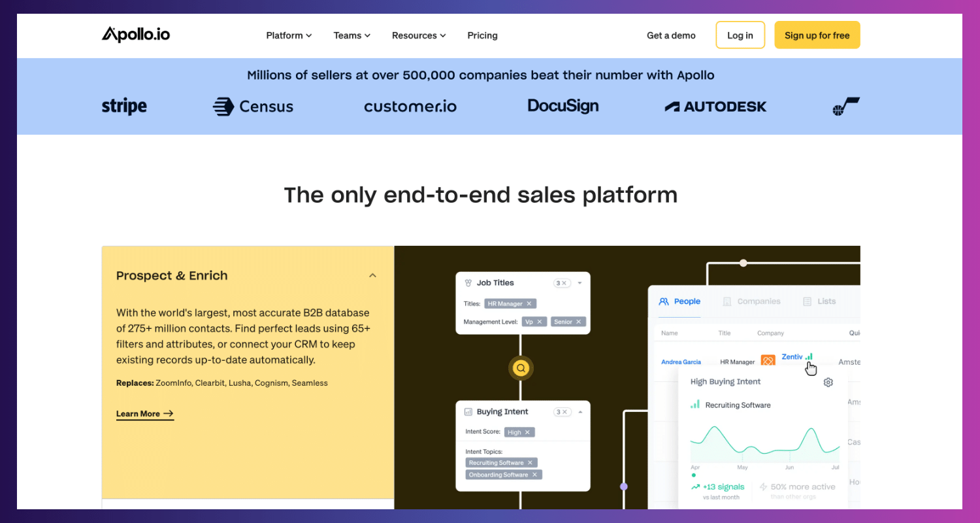Open the Platform dropdown menu

pyautogui.click(x=289, y=35)
